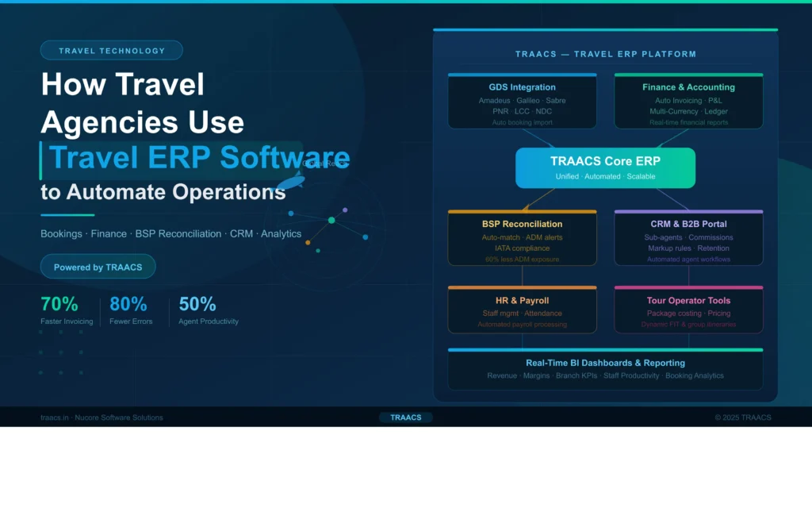Click Real-time financial reports text
The height and width of the screenshot is (508, 812).
pos(688,122)
